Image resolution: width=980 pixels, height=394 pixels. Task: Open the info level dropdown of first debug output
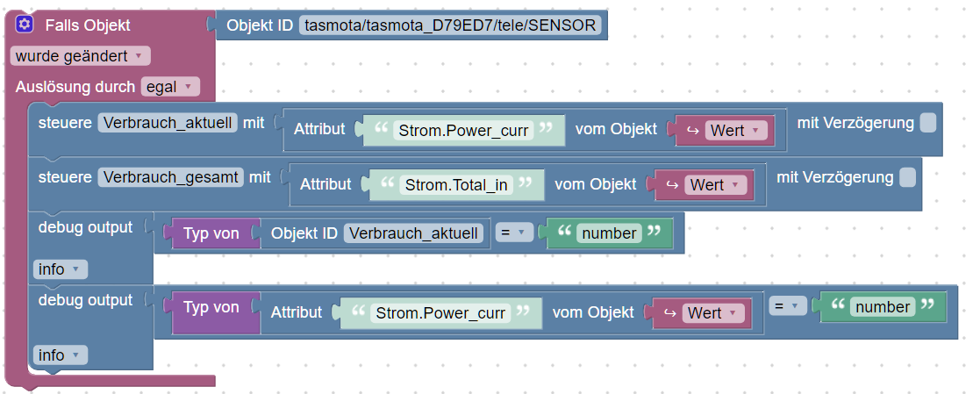[61, 269]
